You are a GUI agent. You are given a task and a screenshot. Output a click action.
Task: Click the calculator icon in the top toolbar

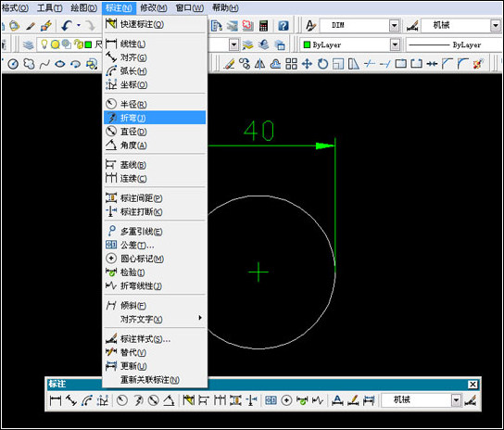click(263, 25)
